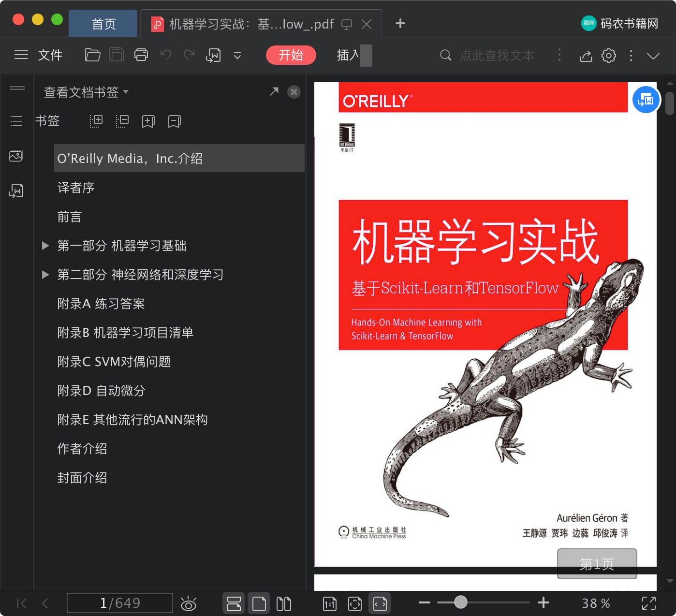
Task: Click the save icon in toolbar
Action: tap(117, 55)
